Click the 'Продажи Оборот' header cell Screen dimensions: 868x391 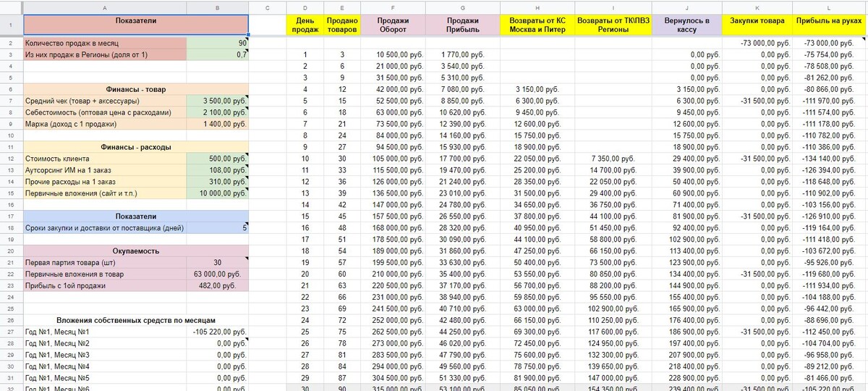point(392,25)
